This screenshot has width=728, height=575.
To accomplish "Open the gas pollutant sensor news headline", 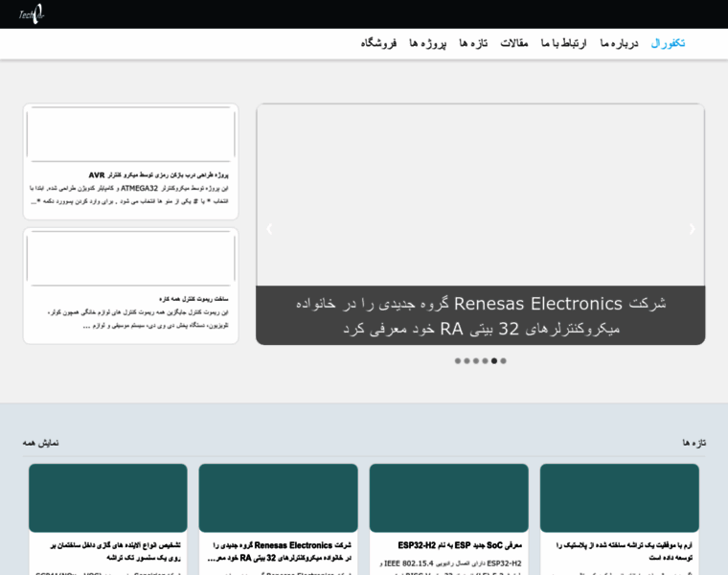I will (116, 551).
